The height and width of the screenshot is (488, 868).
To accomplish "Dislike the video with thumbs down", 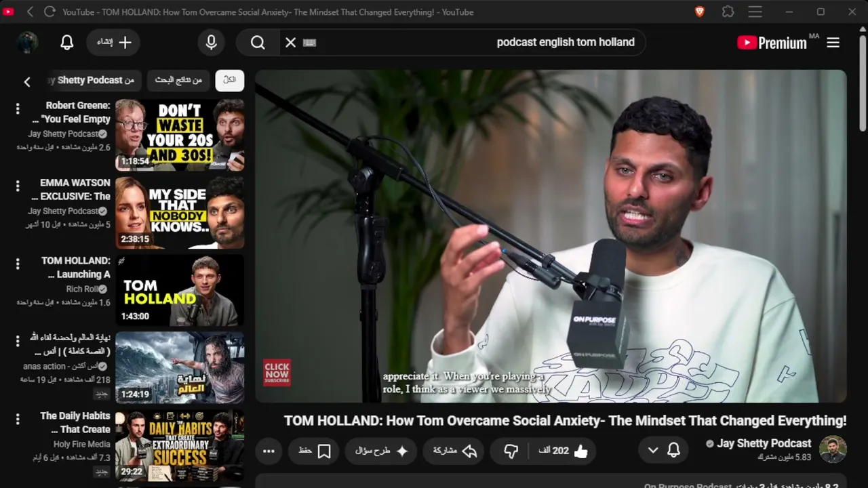I will tap(511, 451).
